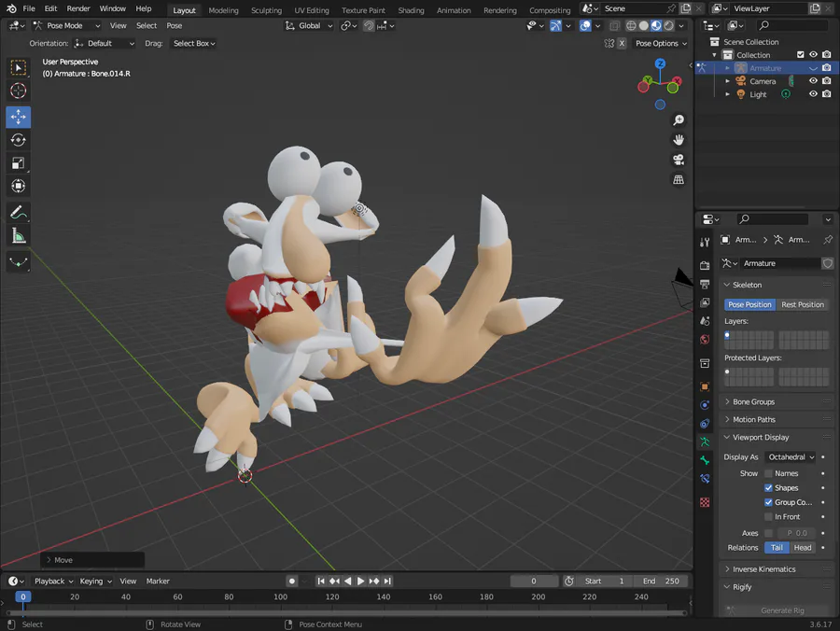Viewport: 840px width, 631px height.
Task: Switch to wireframe viewport shading
Action: pos(631,26)
